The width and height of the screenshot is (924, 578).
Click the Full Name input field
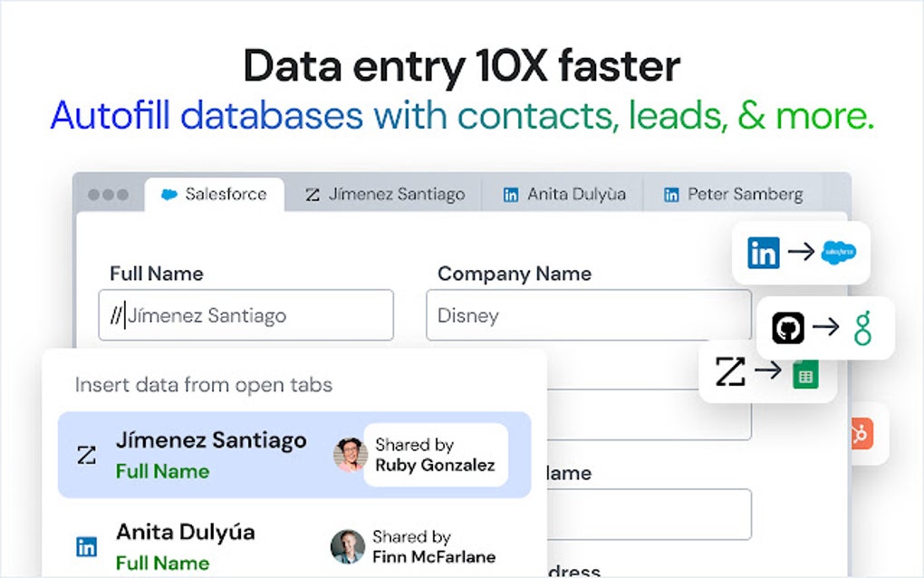click(x=245, y=315)
